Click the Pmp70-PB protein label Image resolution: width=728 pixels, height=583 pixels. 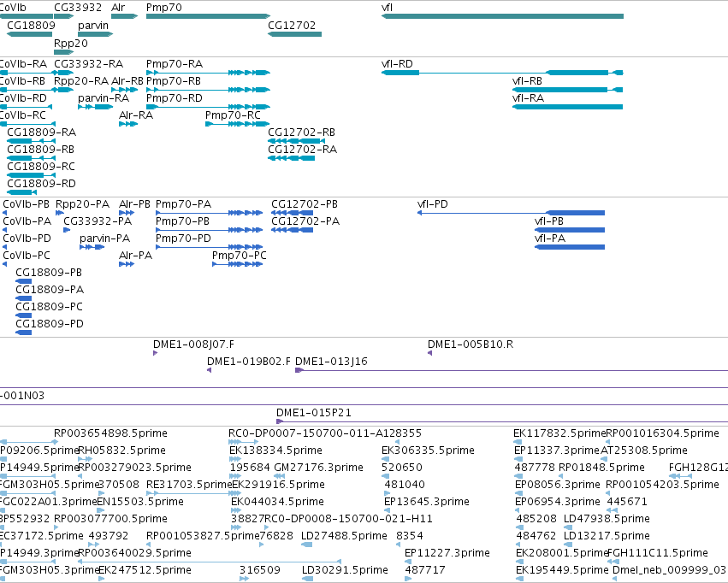(182, 221)
